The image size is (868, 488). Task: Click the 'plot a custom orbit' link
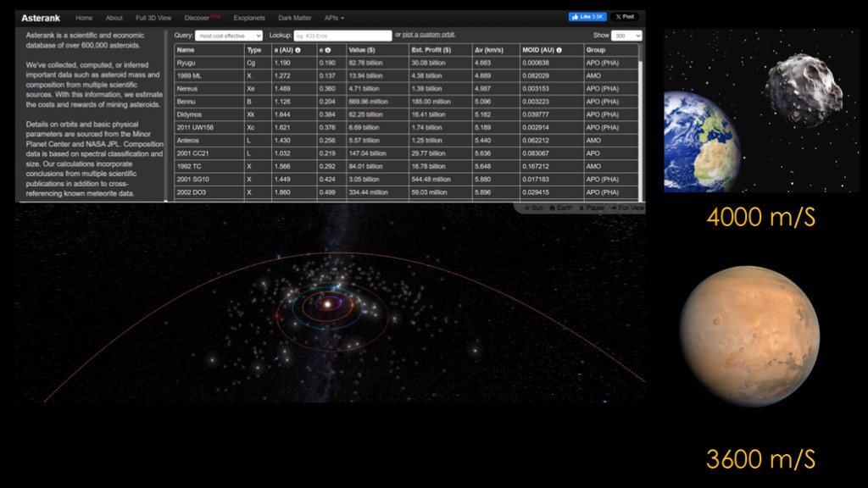(429, 35)
